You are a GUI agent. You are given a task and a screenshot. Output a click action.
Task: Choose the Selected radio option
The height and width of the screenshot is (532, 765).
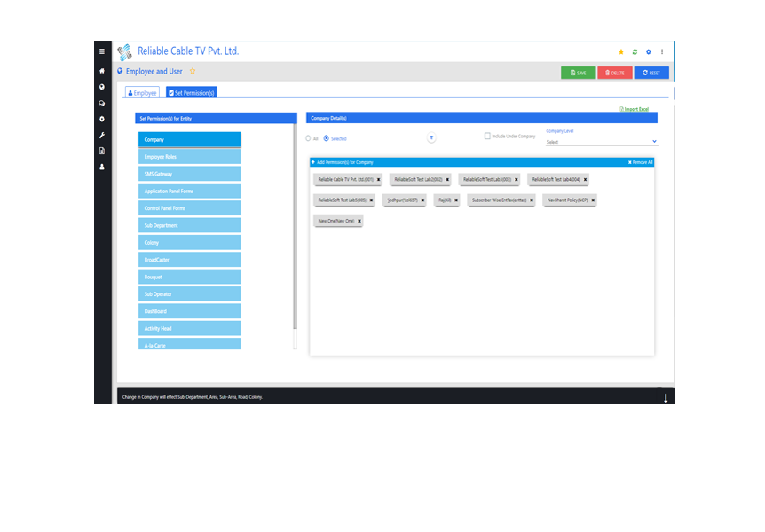[x=327, y=138]
